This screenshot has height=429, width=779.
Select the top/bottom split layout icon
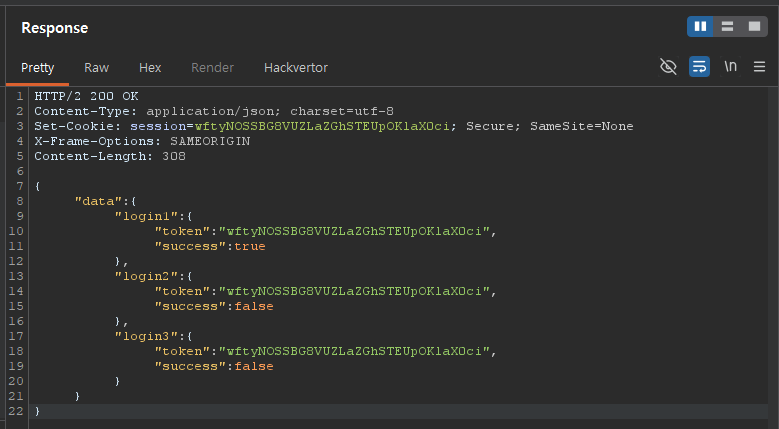pos(727,27)
